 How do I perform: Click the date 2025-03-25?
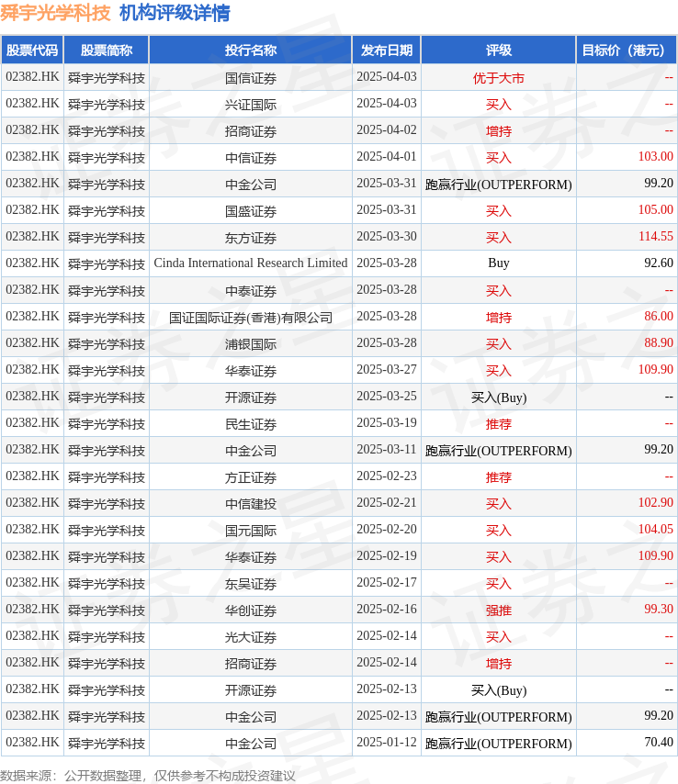coord(386,396)
